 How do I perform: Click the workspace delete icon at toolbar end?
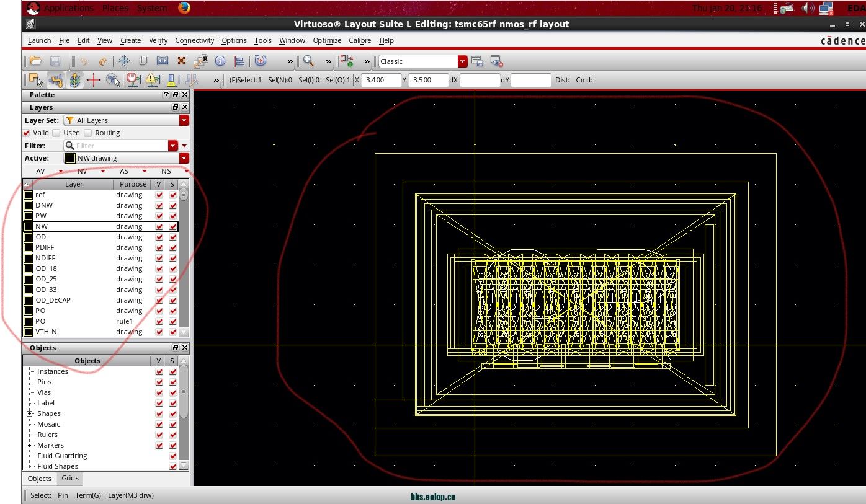point(496,61)
